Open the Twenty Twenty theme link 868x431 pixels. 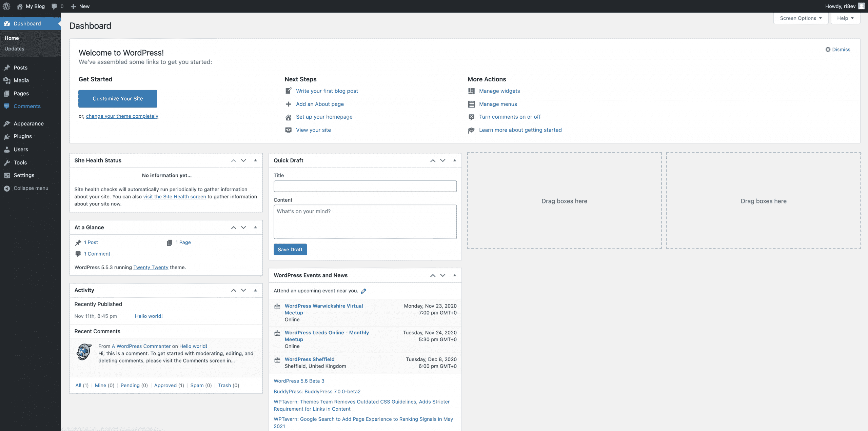151,268
